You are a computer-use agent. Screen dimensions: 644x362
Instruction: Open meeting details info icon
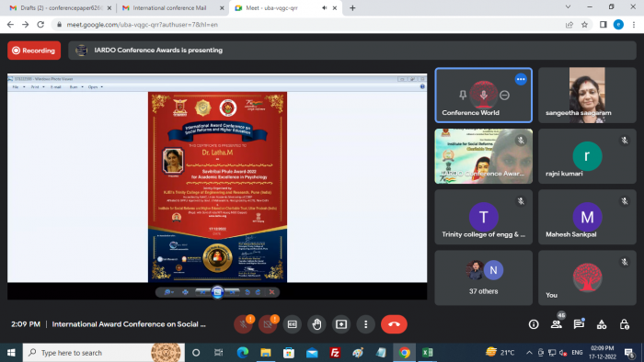(x=534, y=324)
